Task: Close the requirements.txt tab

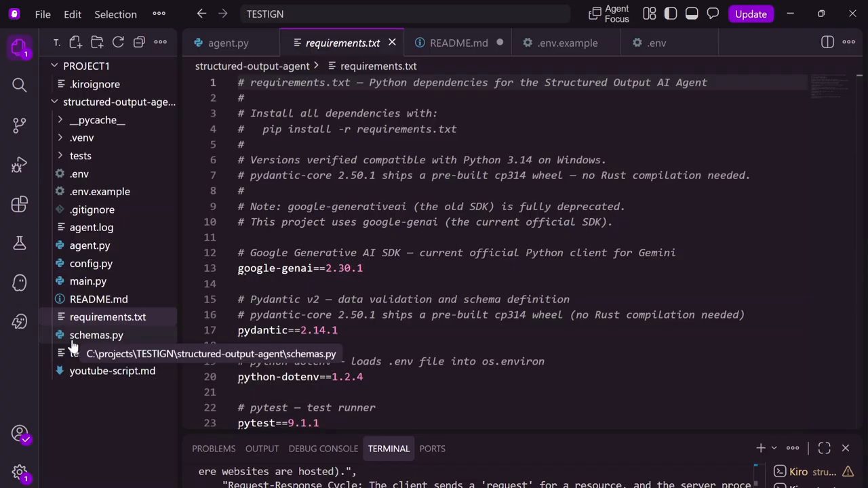Action: click(x=392, y=43)
